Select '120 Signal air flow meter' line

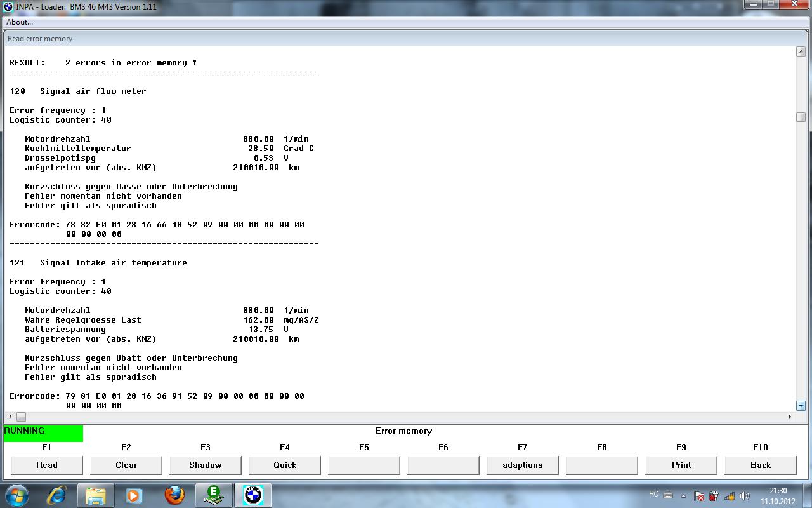tap(78, 91)
